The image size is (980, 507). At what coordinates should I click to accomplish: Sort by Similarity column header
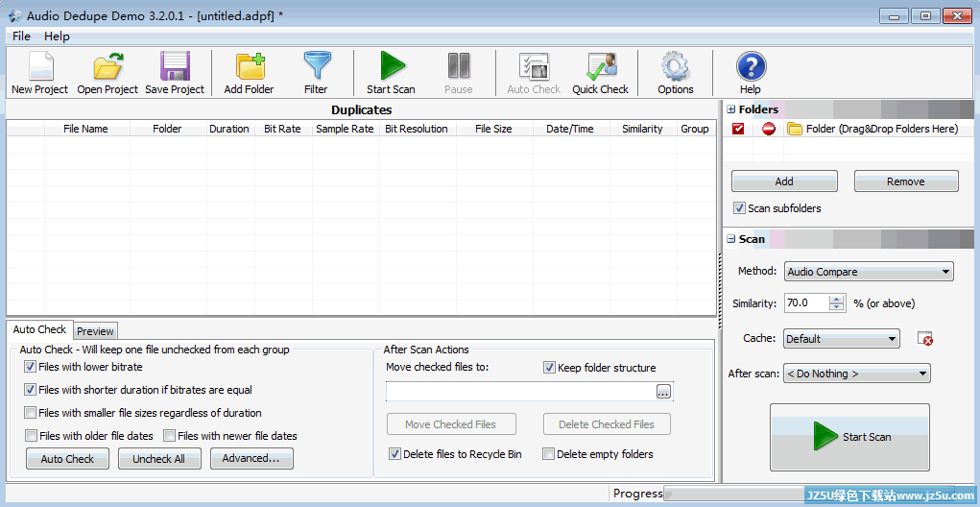point(642,129)
